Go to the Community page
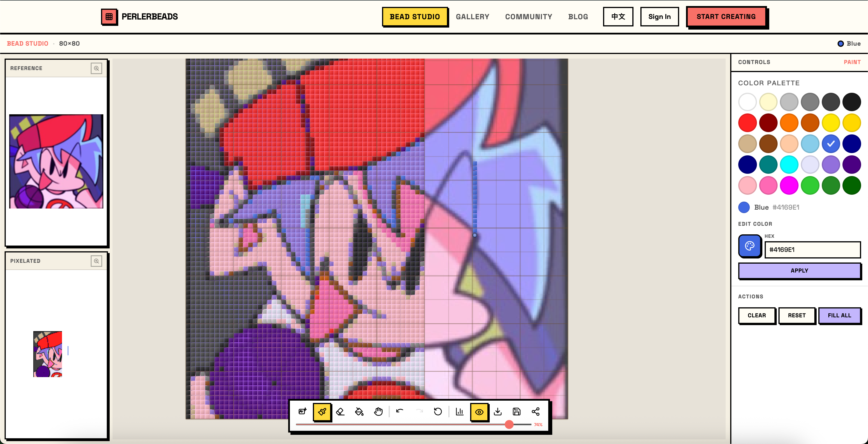The image size is (868, 444). 528,17
